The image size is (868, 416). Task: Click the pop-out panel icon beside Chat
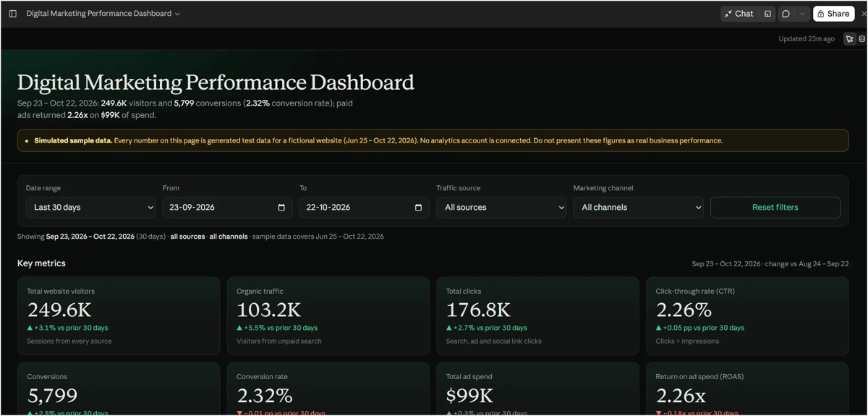(767, 14)
